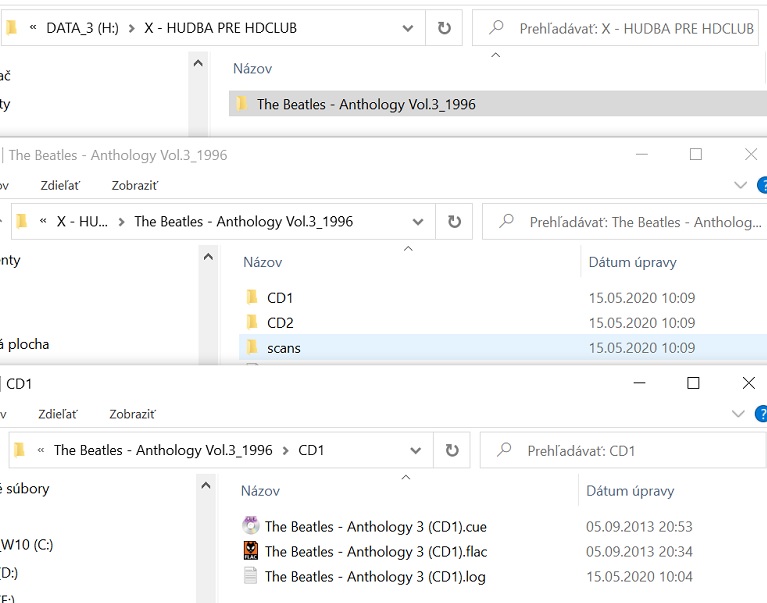Click CD1 folder icon in middle window
Image resolution: width=767 pixels, height=603 pixels.
click(252, 297)
